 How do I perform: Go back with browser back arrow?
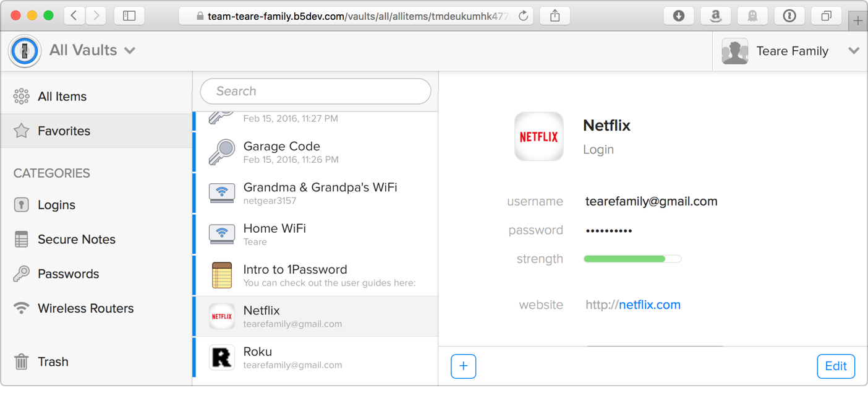tap(74, 16)
